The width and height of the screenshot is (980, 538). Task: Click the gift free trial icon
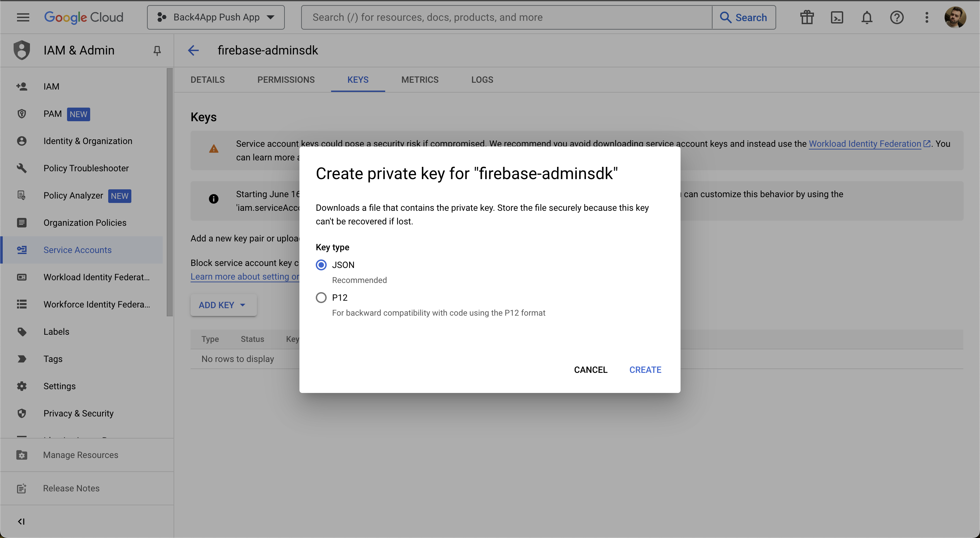pyautogui.click(x=806, y=17)
